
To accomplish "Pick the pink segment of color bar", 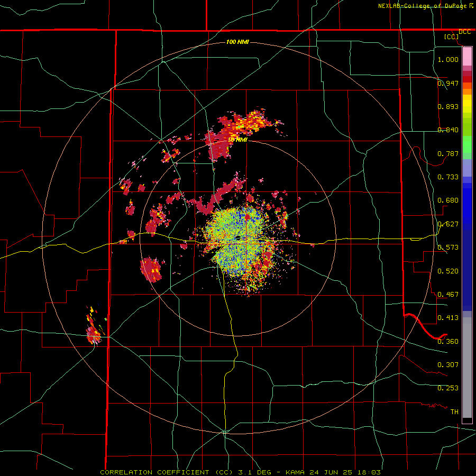I will point(467,57).
